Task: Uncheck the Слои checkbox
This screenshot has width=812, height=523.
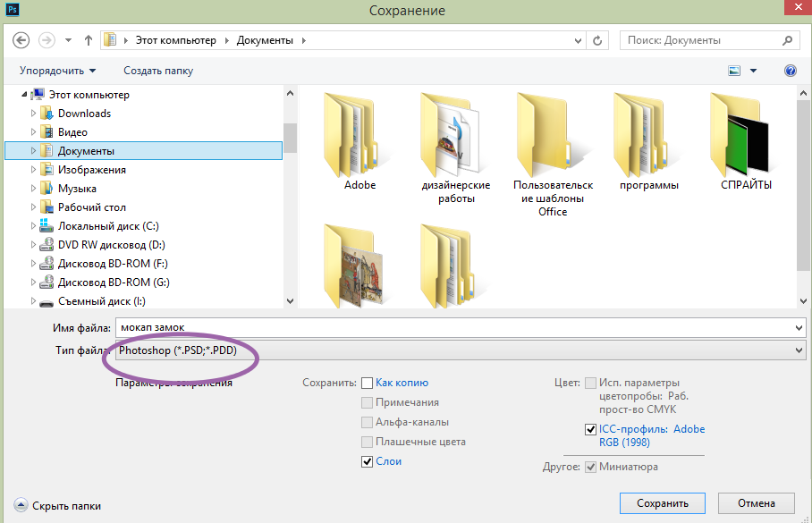Action: (x=368, y=462)
